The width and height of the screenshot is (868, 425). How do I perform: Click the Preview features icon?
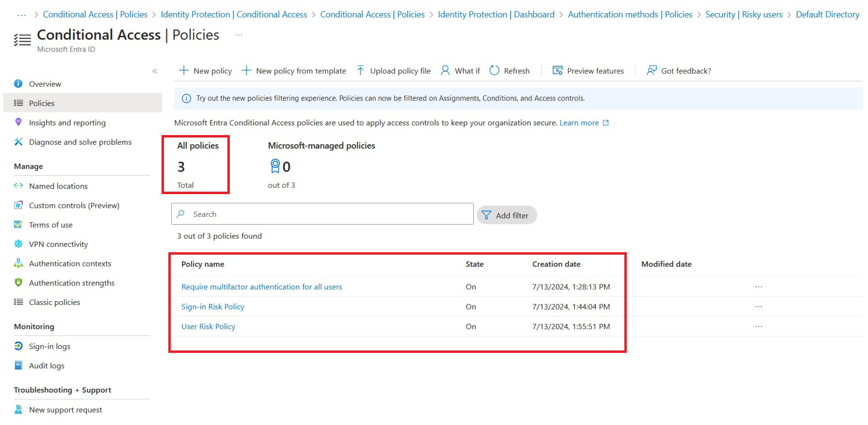click(557, 70)
